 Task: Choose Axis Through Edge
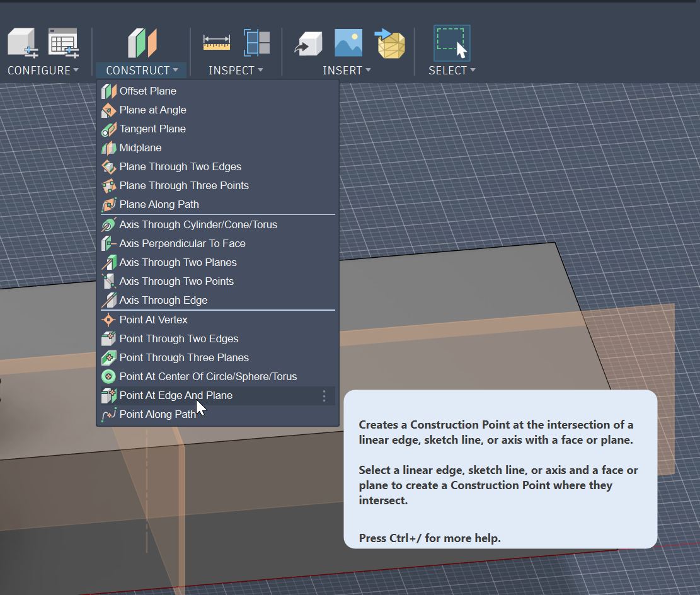click(218, 300)
